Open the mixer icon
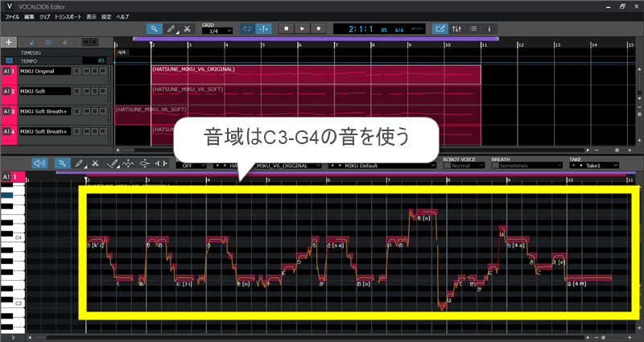Image resolution: width=644 pixels, height=342 pixels. 456,29
